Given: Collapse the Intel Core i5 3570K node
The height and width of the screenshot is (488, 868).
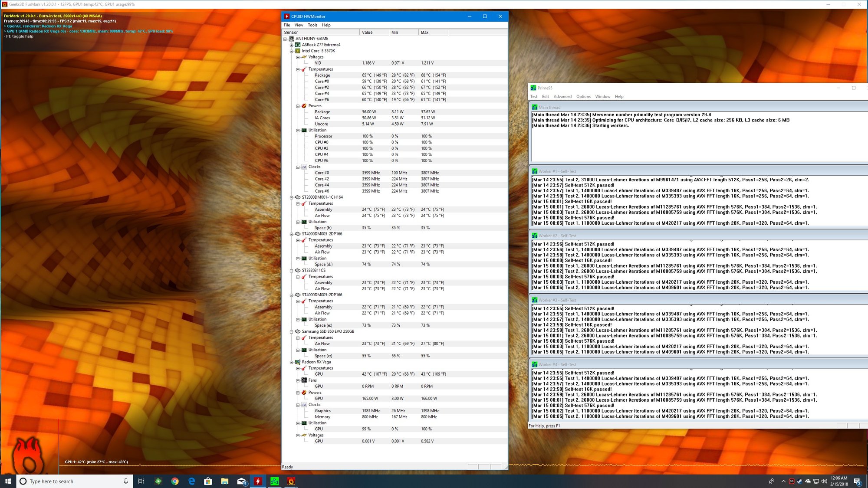Looking at the screenshot, I should (292, 51).
